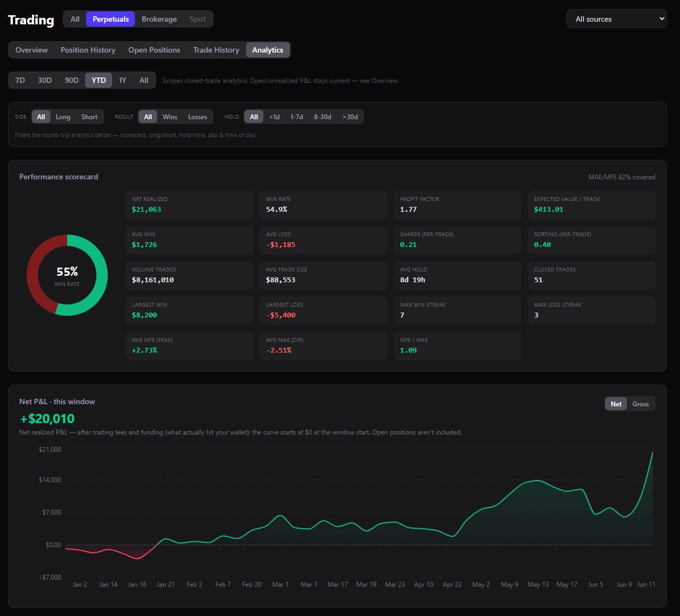Select the All market filter beside Trading

(75, 19)
